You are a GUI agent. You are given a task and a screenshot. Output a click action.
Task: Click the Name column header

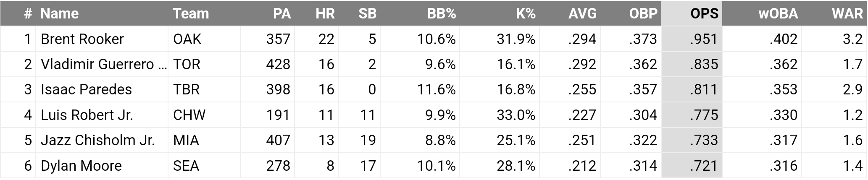59,13
